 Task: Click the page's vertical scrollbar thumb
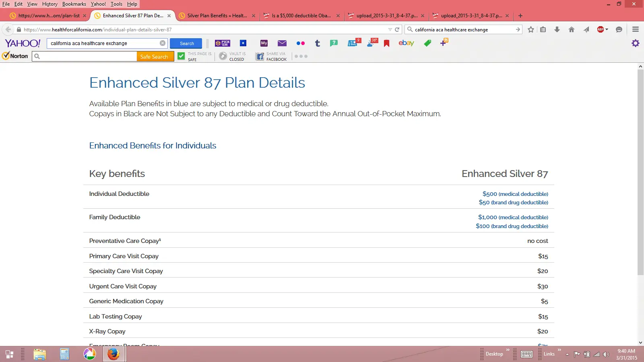pos(640,172)
